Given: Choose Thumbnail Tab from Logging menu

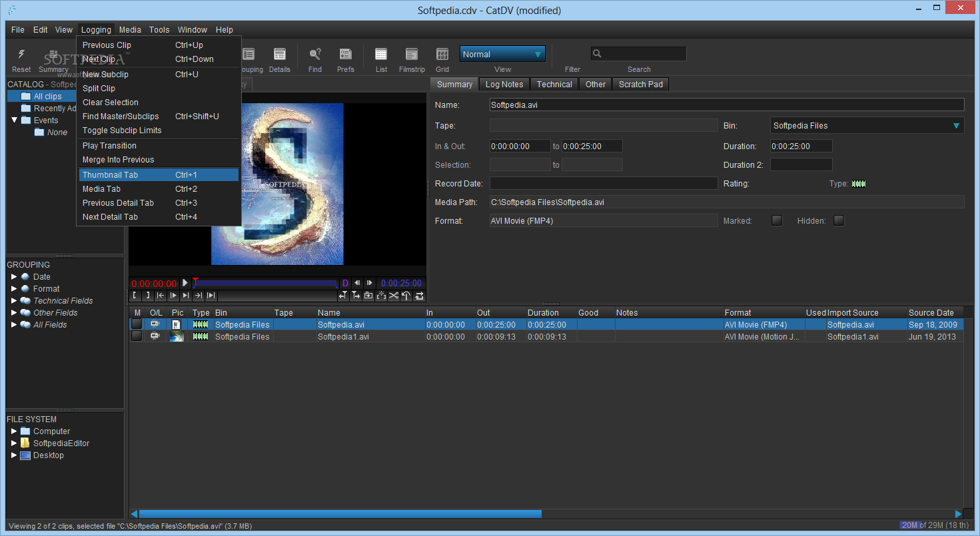Looking at the screenshot, I should click(x=159, y=175).
